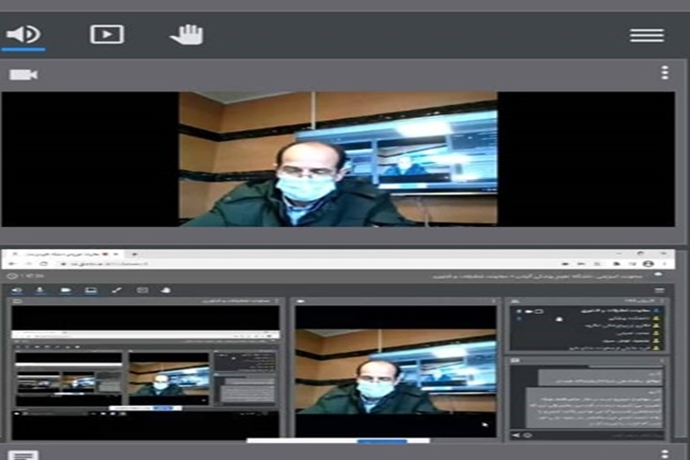Open the video playback pod icon

click(106, 34)
